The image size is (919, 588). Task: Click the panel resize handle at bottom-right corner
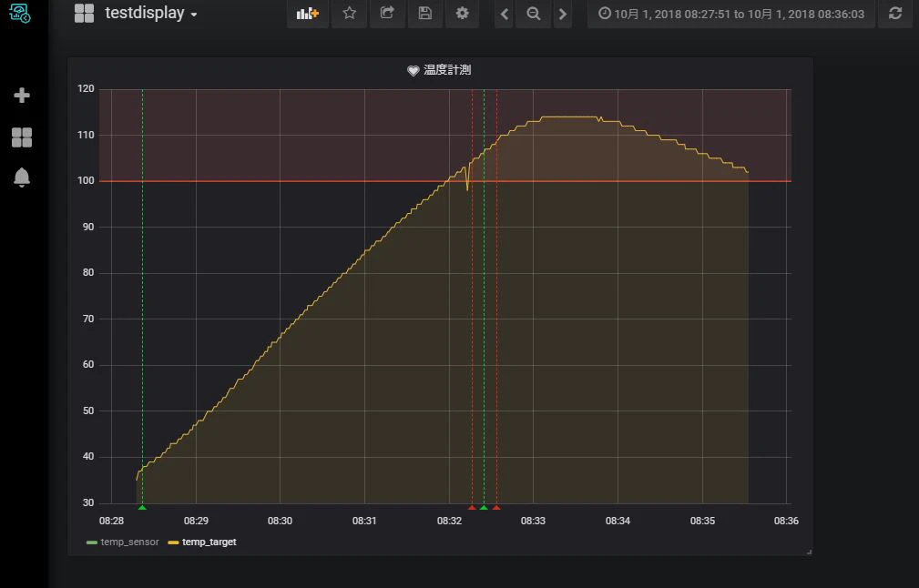(x=810, y=552)
